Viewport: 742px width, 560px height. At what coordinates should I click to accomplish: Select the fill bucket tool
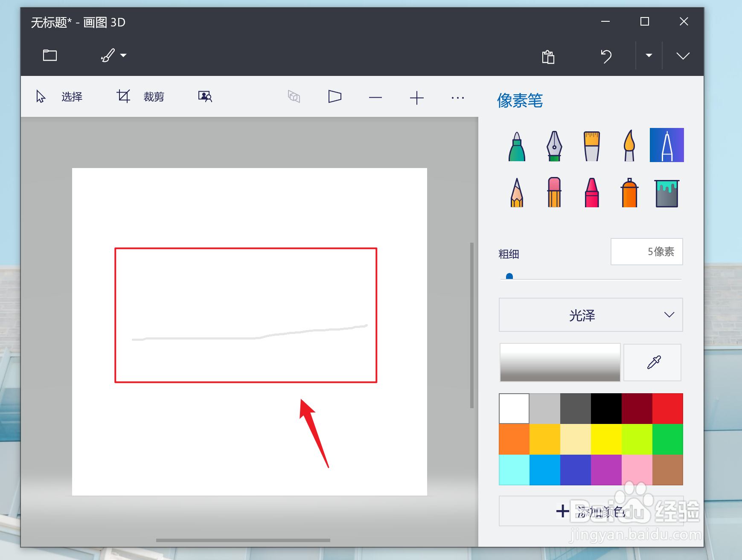[666, 193]
